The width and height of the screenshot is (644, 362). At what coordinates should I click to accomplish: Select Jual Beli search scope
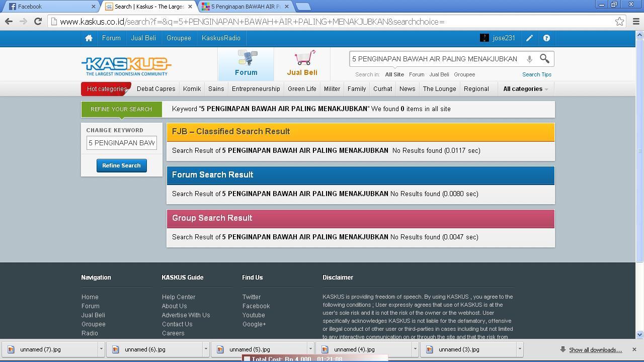(439, 74)
